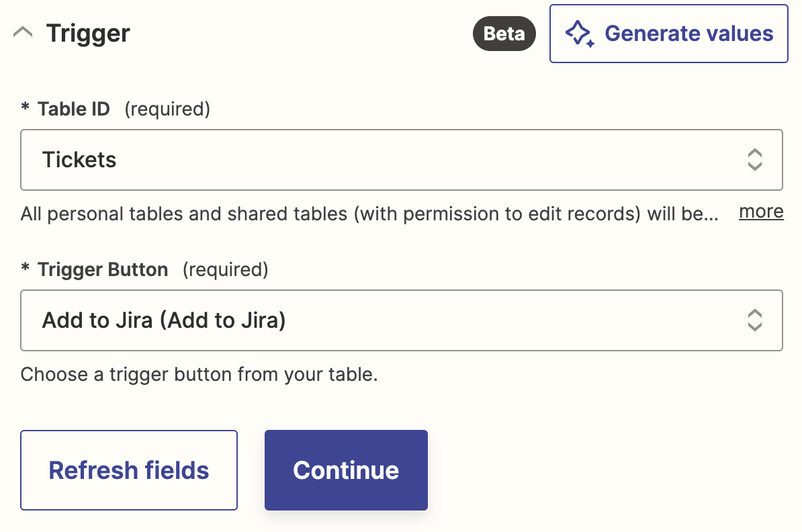The width and height of the screenshot is (802, 532).
Task: Click the Trigger Button field label
Action: (x=103, y=270)
